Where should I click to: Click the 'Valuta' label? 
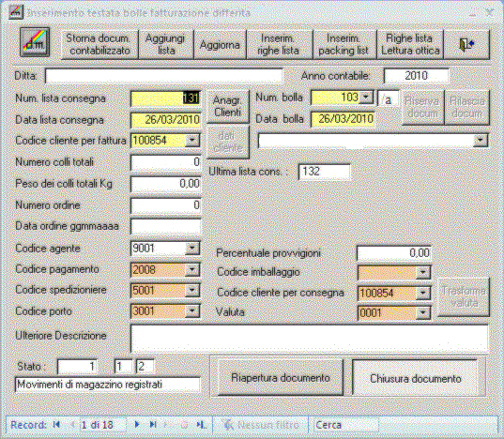point(230,312)
